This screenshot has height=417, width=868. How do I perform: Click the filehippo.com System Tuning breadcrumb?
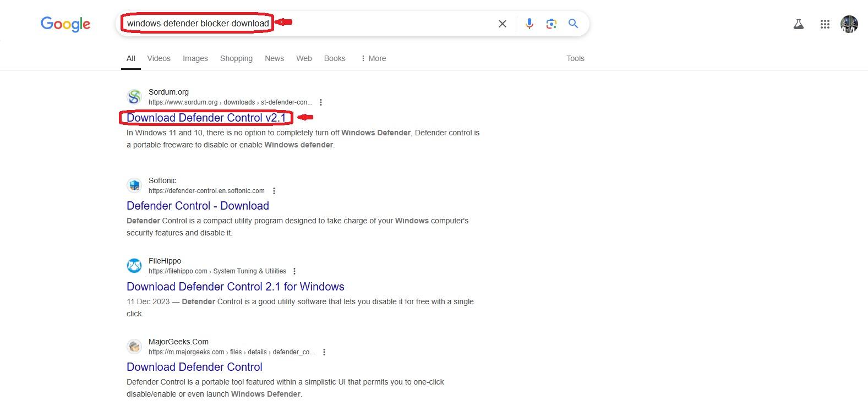click(217, 271)
